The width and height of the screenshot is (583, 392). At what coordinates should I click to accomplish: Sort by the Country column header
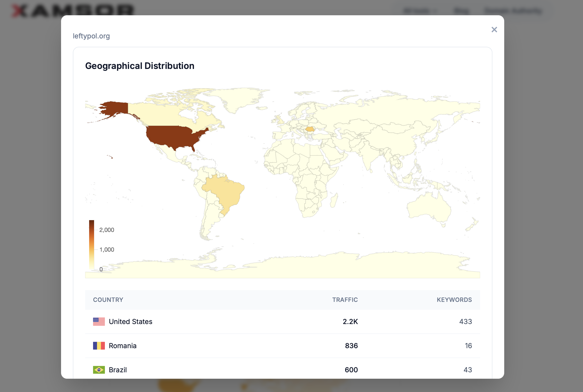(x=108, y=300)
